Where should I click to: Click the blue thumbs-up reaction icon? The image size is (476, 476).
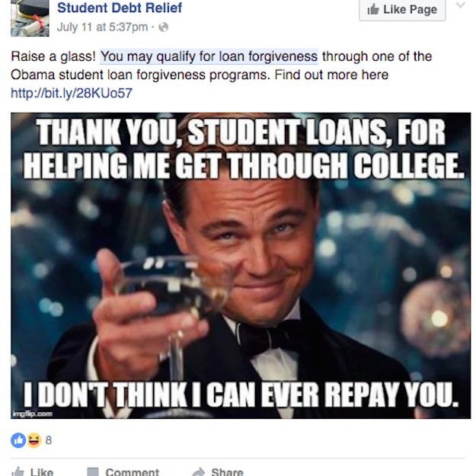click(17, 439)
